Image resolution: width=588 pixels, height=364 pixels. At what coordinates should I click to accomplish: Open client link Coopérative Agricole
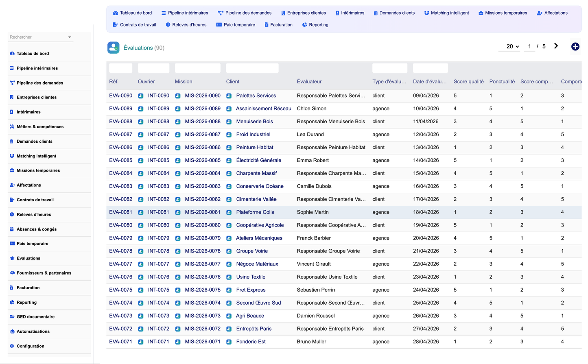pyautogui.click(x=260, y=225)
